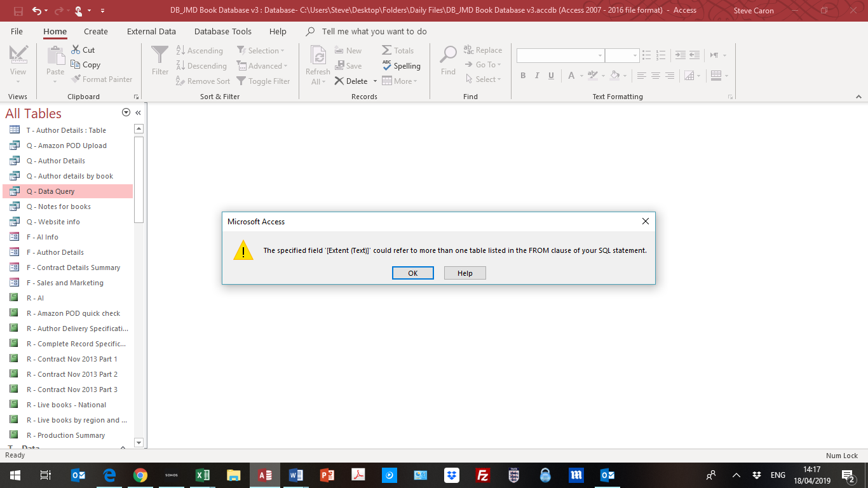Select F - Sales and Marketing form

point(67,283)
